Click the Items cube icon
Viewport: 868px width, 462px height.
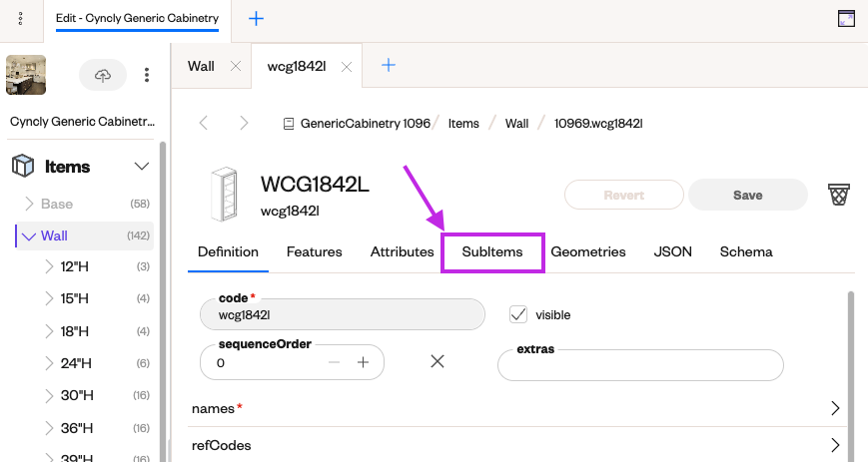coord(23,166)
